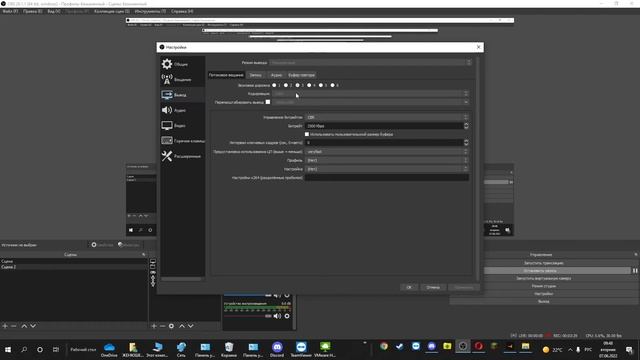Select Сцена 2 in the scenes list

[x=73, y=267]
